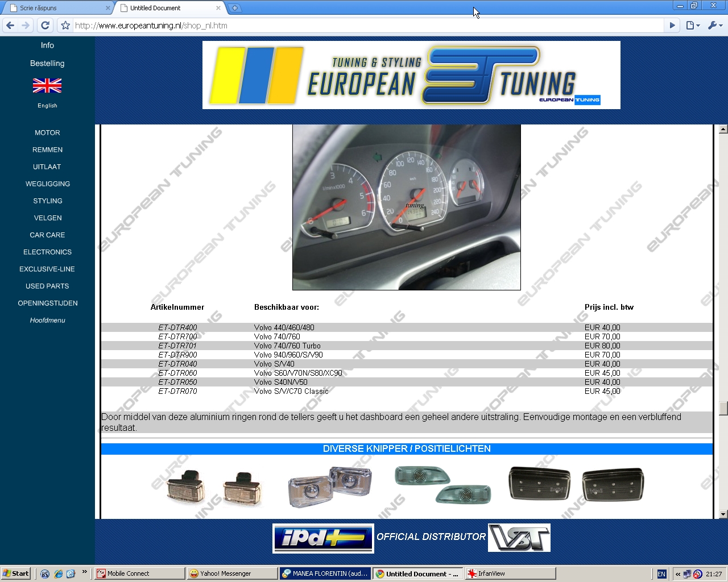Close the 'Untitled Document' tab
This screenshot has width=728, height=582.
[218, 8]
